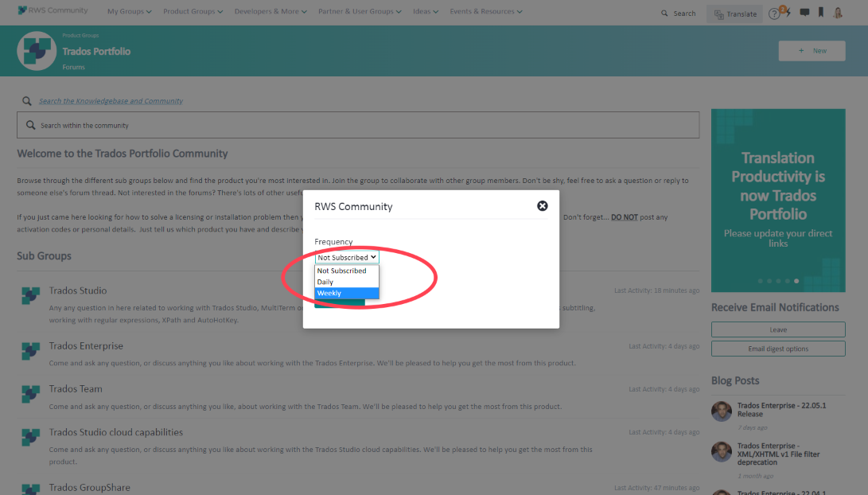Open the Product Groups menu
Viewport: 868px width, 495px height.
(192, 11)
